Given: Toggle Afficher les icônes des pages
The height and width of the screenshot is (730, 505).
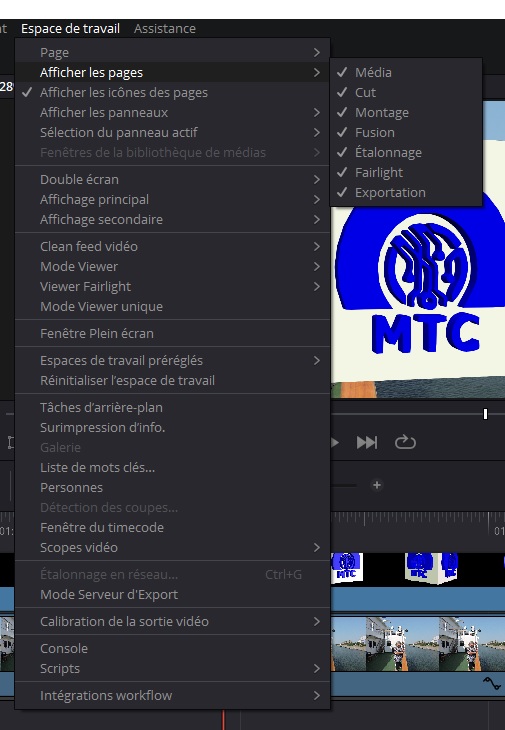Looking at the screenshot, I should (x=172, y=93).
